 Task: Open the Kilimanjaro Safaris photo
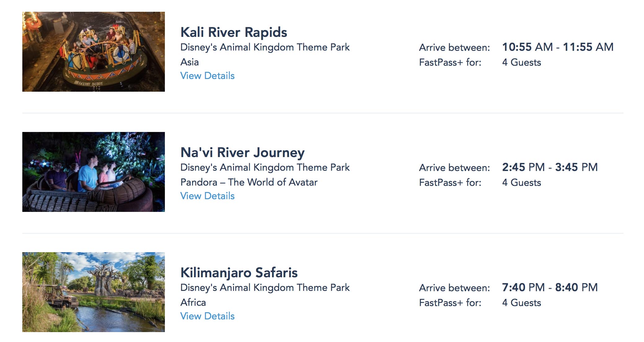(93, 292)
